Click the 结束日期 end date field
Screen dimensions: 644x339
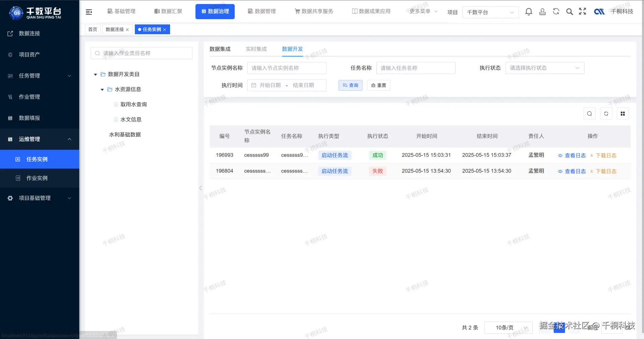click(304, 85)
